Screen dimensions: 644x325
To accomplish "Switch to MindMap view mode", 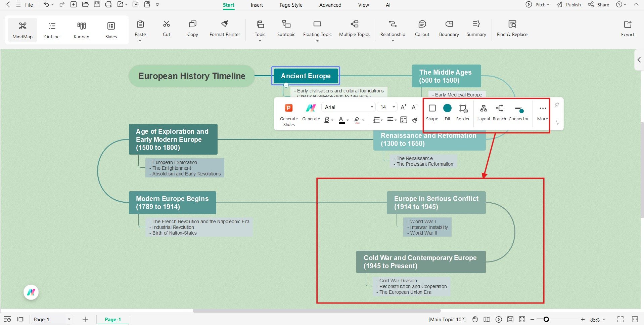I will (x=22, y=30).
